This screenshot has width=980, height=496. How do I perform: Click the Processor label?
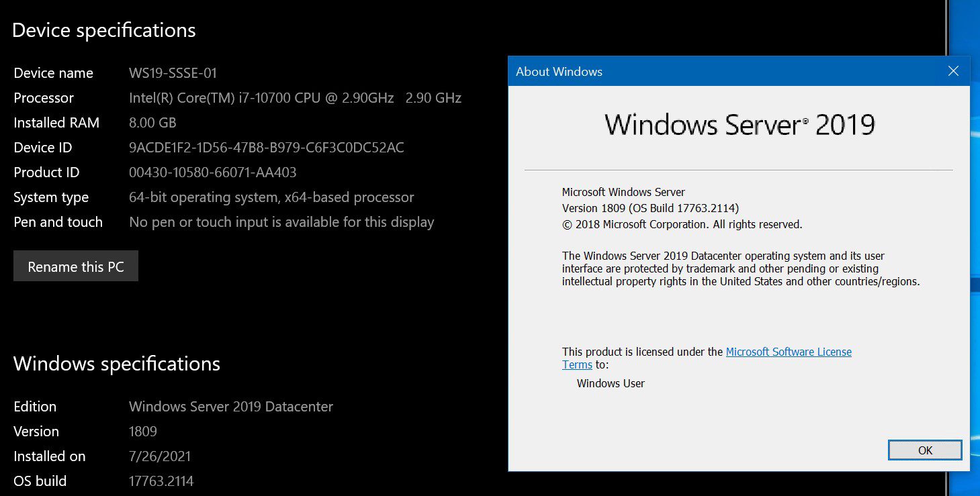(44, 98)
